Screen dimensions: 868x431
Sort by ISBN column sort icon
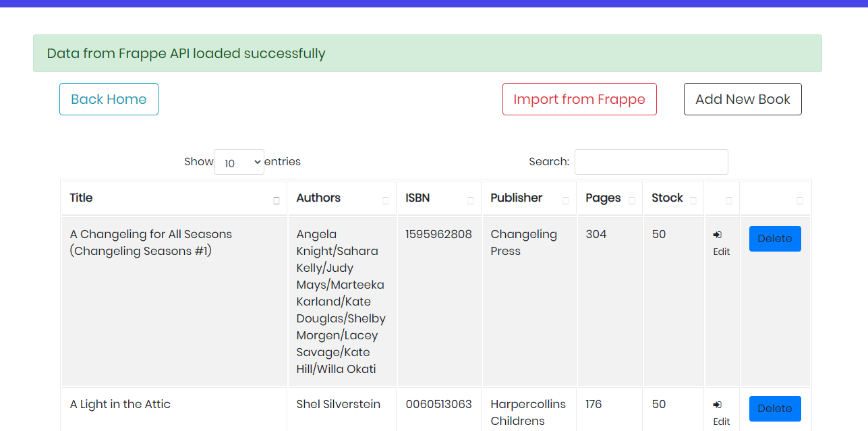coord(471,200)
